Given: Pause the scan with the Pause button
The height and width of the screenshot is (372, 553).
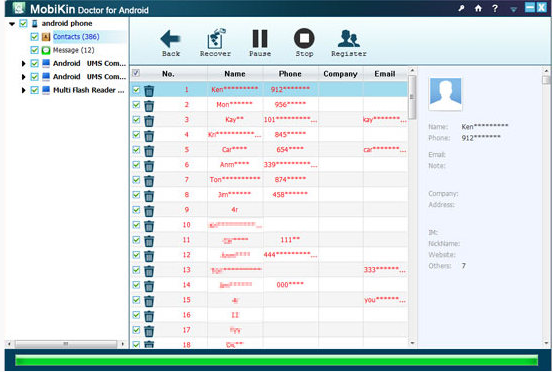Looking at the screenshot, I should pos(260,43).
